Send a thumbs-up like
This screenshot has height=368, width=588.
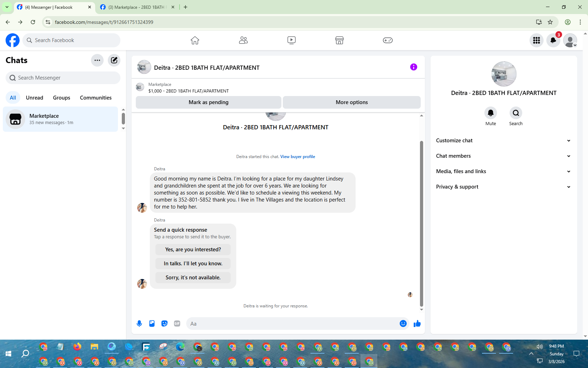(417, 323)
